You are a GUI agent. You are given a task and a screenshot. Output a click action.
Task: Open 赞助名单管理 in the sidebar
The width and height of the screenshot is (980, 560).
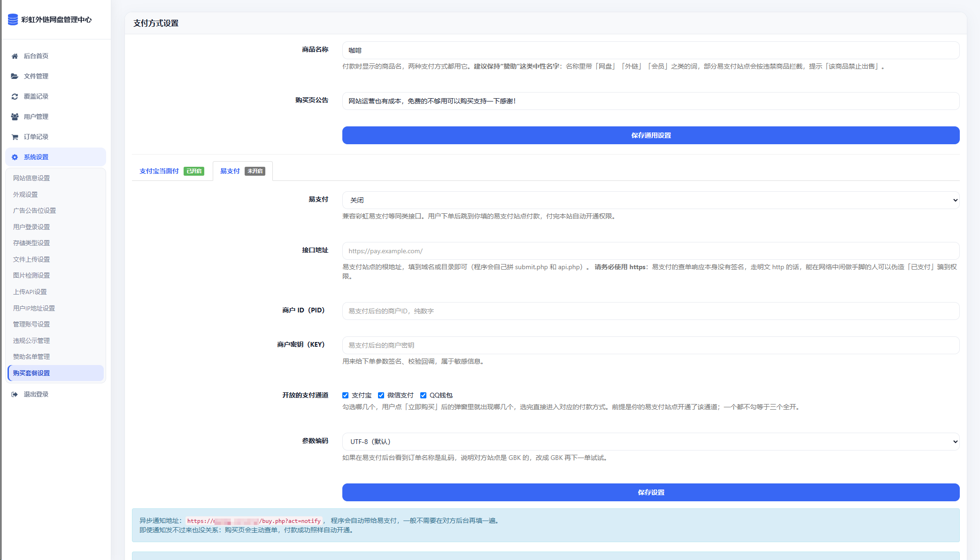click(31, 357)
